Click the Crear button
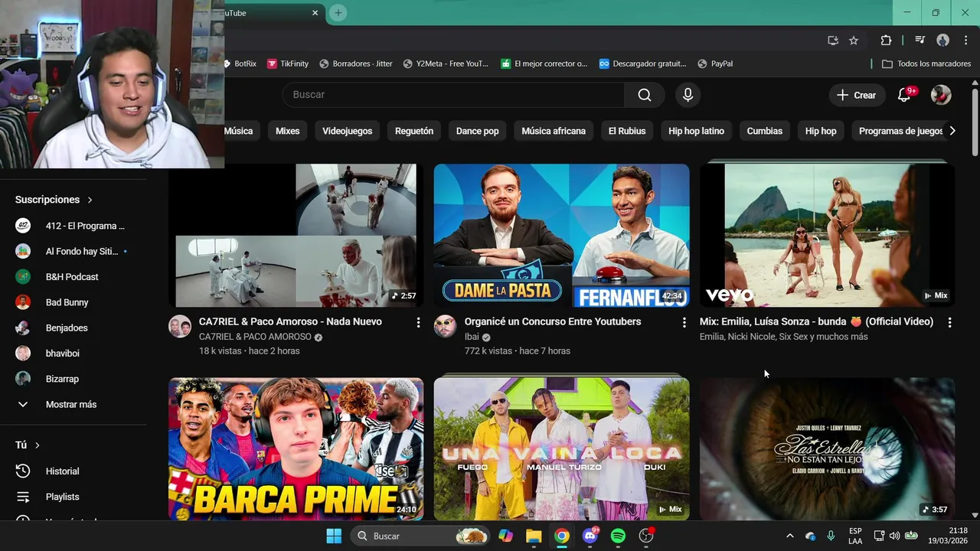980x551 pixels. (x=856, y=95)
